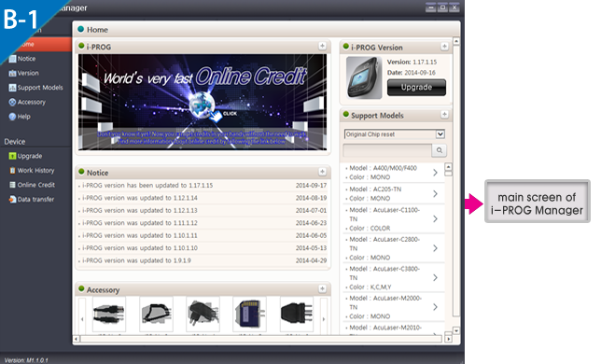The image size is (601, 364).
Task: Select the second accessory cable thumbnail
Action: [x=156, y=314]
